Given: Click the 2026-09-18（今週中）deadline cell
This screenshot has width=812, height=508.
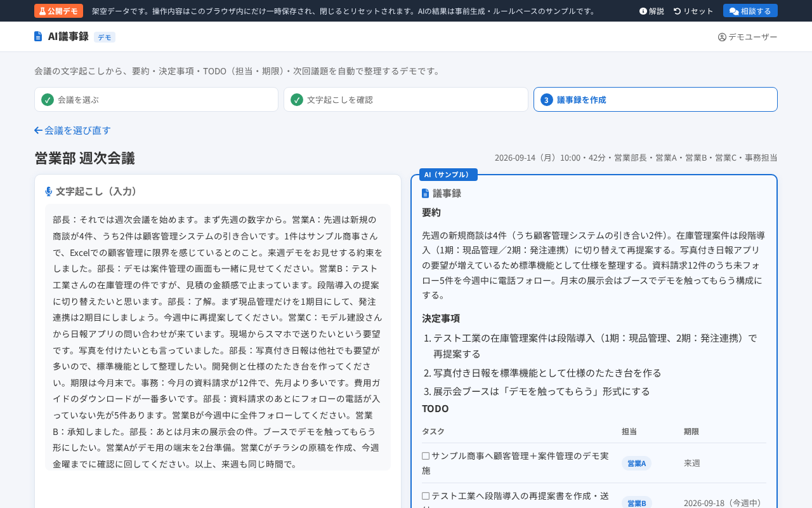Looking at the screenshot, I should (x=724, y=502).
